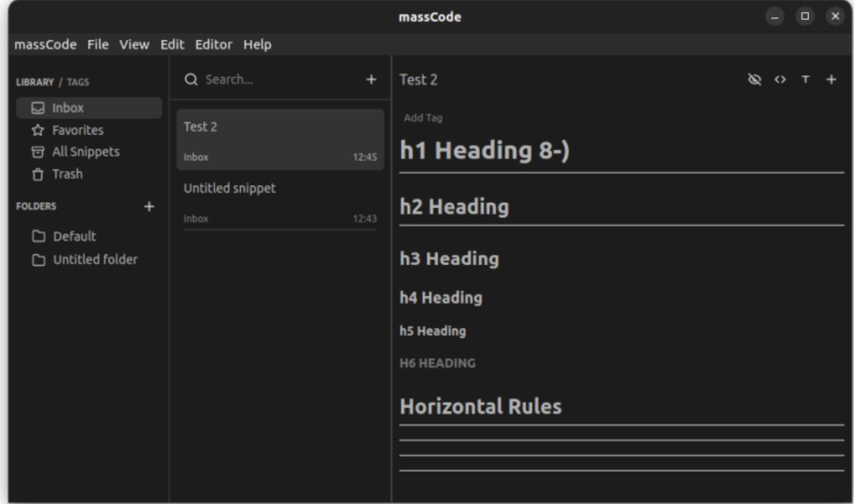Create a new snippet using plus beside search

point(371,80)
